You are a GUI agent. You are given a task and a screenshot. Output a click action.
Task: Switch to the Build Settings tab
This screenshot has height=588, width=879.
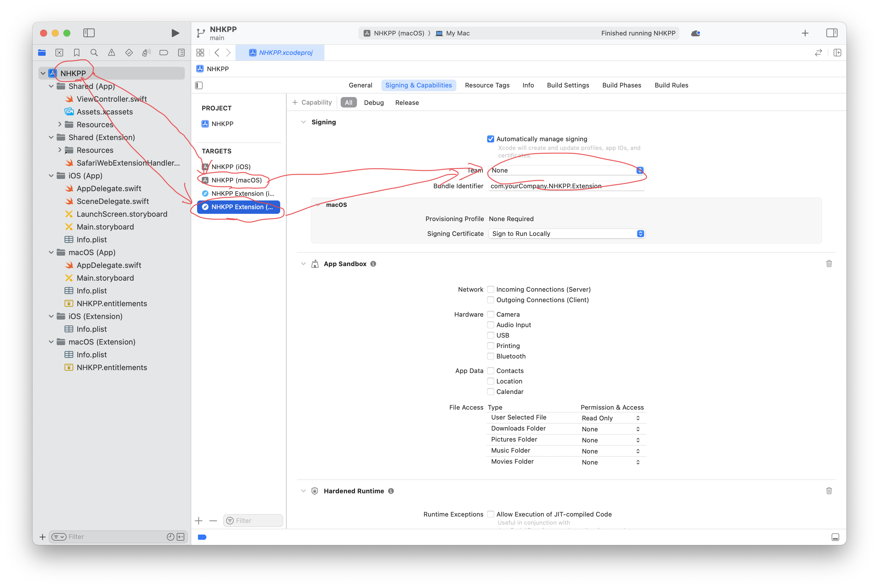coord(568,85)
